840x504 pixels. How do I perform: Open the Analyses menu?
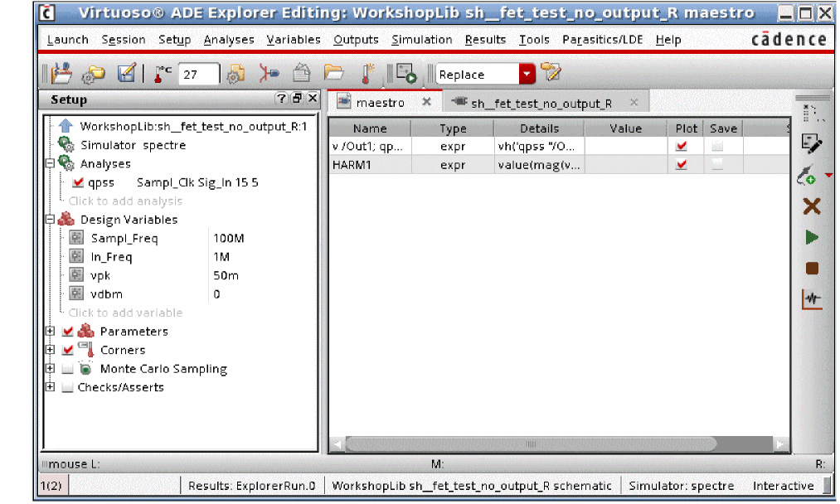tap(229, 40)
